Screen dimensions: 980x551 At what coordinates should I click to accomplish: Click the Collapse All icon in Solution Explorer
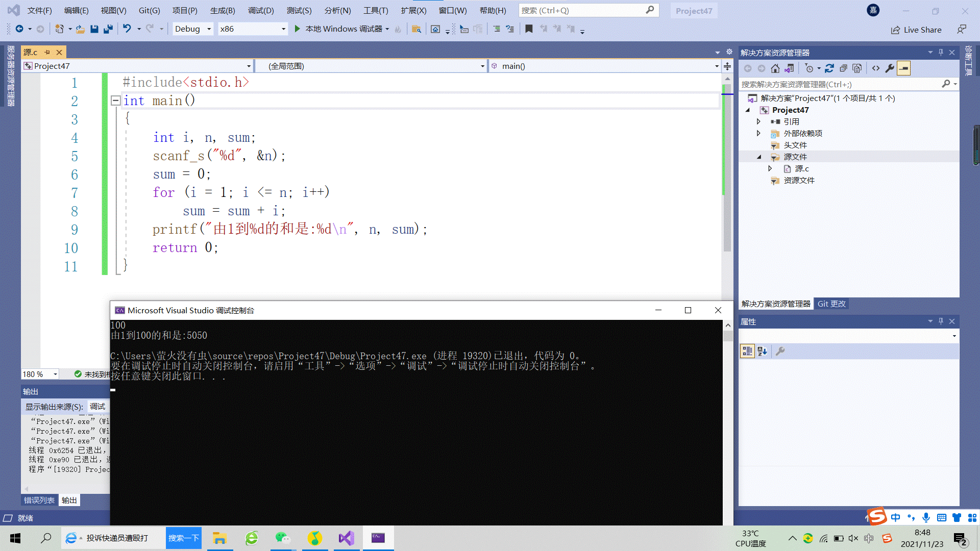(843, 68)
